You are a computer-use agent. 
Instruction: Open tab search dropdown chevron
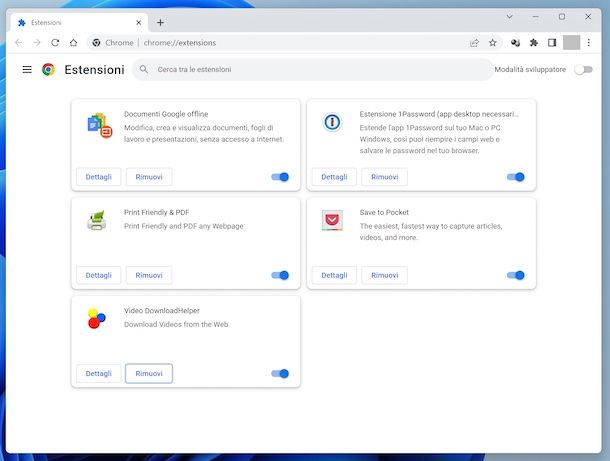click(x=509, y=17)
